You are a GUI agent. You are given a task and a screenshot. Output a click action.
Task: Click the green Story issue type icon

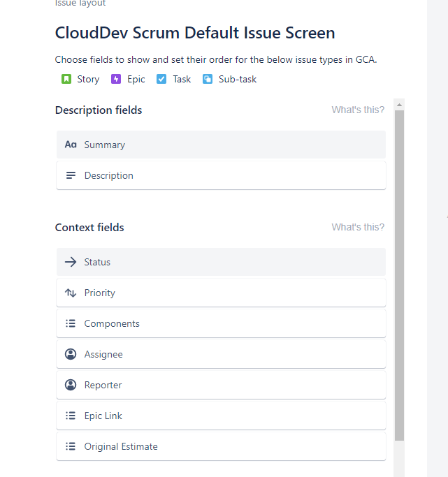click(66, 79)
